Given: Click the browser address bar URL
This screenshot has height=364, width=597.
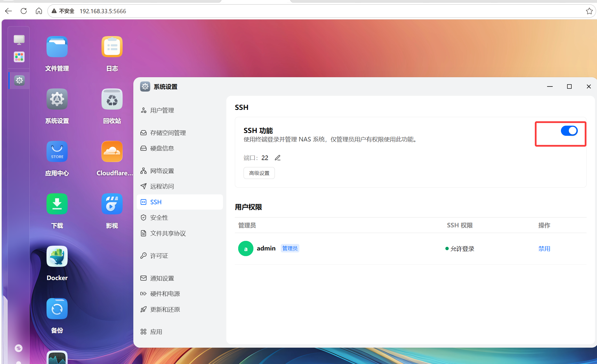Looking at the screenshot, I should coord(103,11).
